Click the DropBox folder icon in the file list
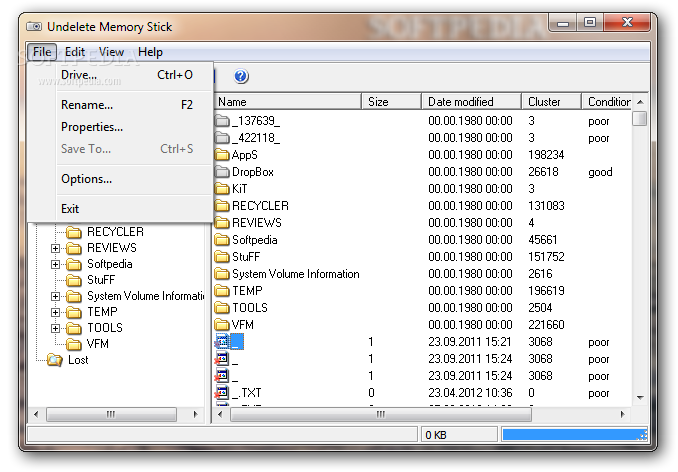The height and width of the screenshot is (472, 678). [222, 172]
